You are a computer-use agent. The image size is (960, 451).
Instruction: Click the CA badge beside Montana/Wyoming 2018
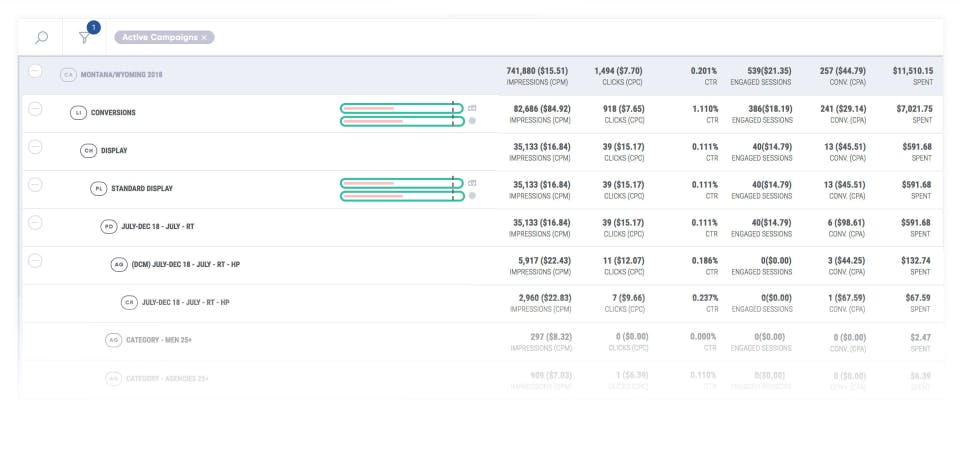[x=68, y=74]
